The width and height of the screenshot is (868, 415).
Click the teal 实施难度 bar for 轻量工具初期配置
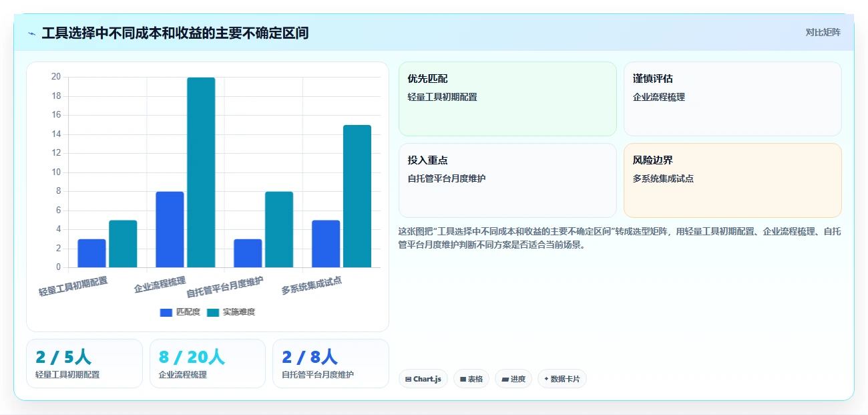pyautogui.click(x=123, y=244)
